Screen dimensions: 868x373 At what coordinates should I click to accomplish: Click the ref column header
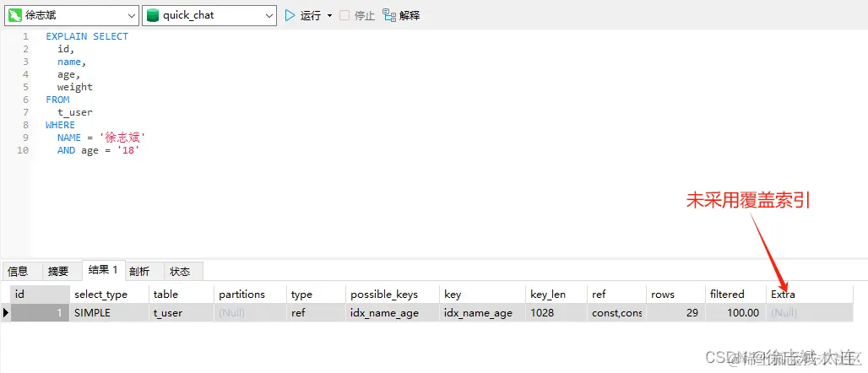click(616, 295)
